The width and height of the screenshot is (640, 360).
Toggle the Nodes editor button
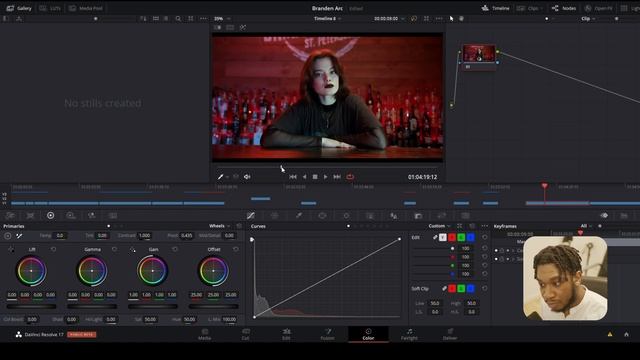point(564,8)
